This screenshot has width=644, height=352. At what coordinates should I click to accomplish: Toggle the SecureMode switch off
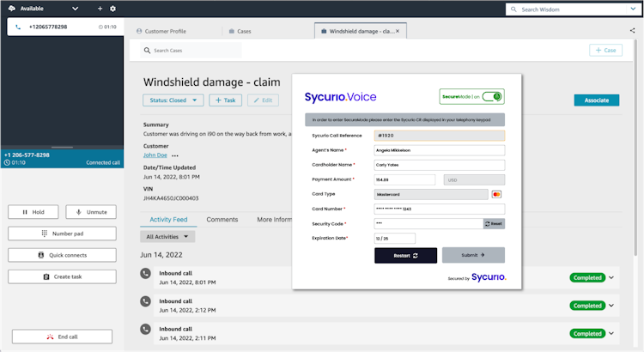pyautogui.click(x=492, y=97)
